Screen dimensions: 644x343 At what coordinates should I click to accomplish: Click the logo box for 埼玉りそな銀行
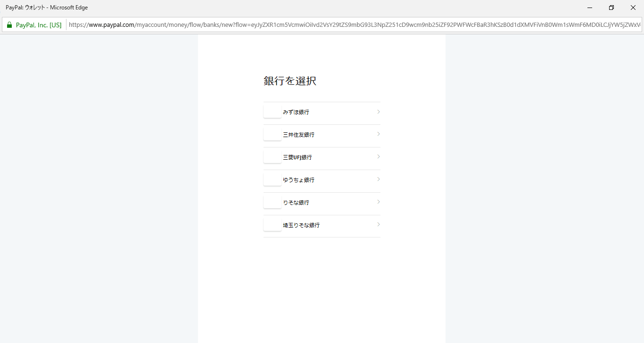click(272, 225)
